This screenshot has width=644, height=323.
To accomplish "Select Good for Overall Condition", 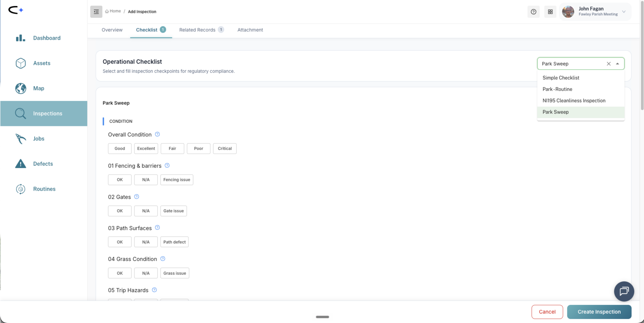I will pyautogui.click(x=120, y=148).
